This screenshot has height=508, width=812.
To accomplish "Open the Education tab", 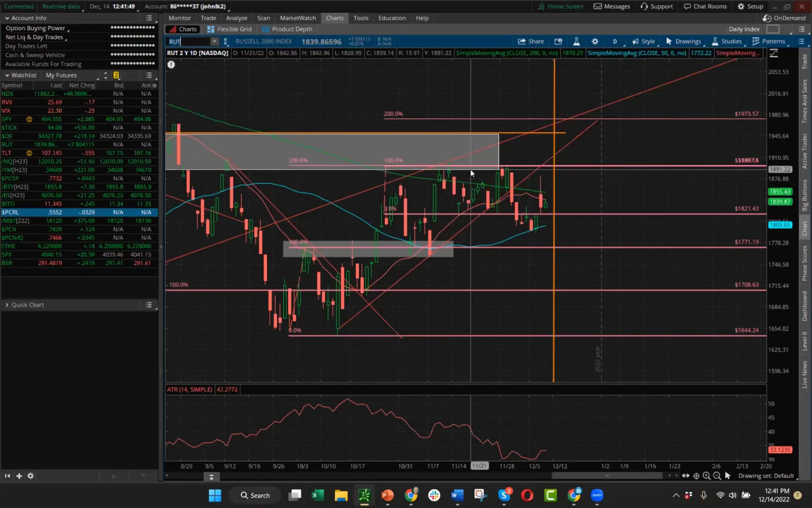I will click(392, 18).
